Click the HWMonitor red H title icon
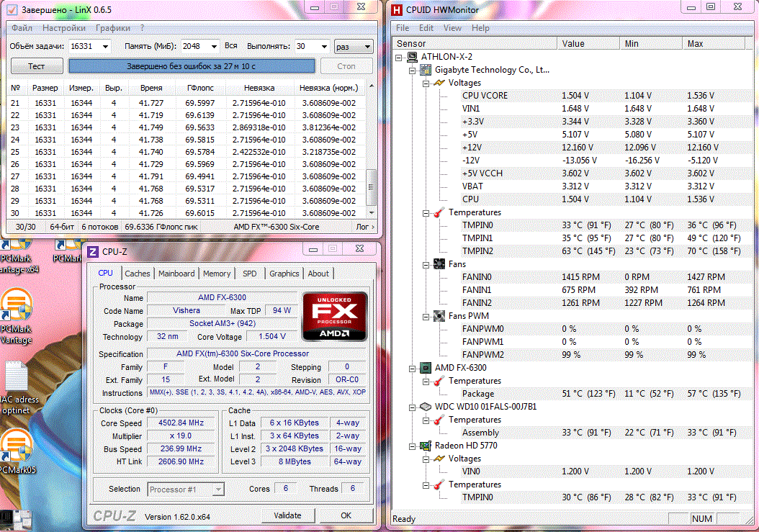This screenshot has width=759, height=532. pyautogui.click(x=397, y=9)
